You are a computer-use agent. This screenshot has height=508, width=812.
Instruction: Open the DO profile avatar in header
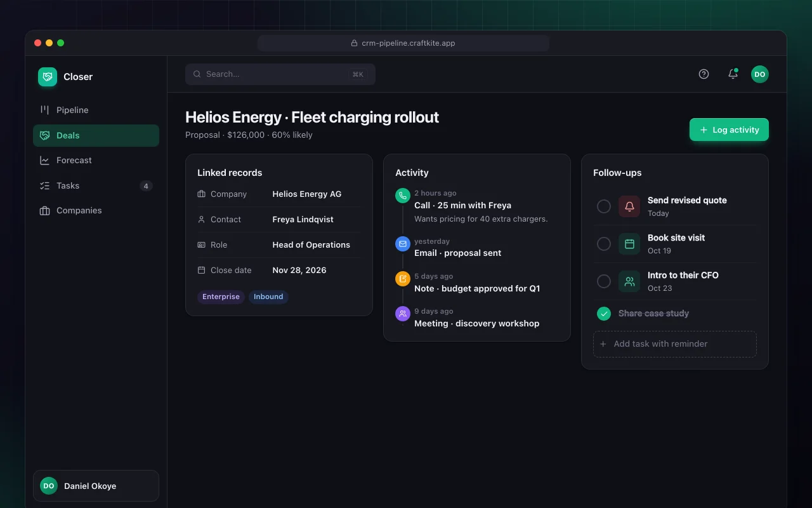[760, 74]
